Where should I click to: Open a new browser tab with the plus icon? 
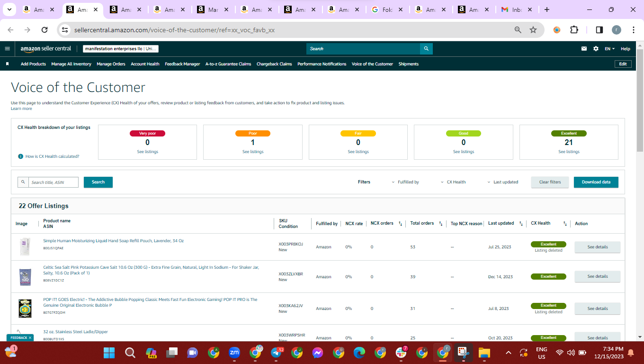point(547,9)
